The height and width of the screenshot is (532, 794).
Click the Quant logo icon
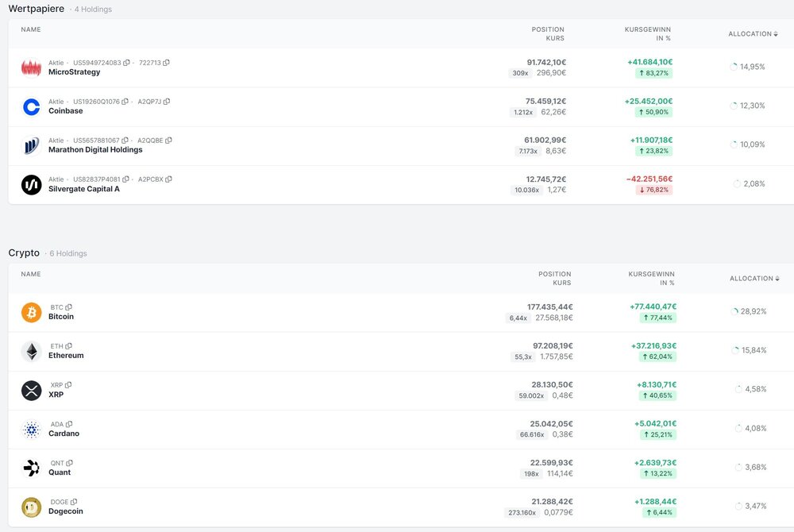pyautogui.click(x=31, y=468)
